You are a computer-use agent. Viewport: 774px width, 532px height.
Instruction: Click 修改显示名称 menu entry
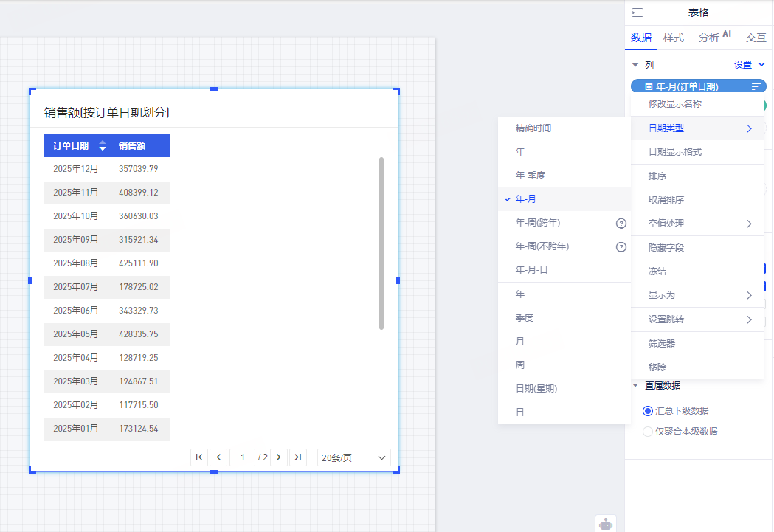pos(674,104)
